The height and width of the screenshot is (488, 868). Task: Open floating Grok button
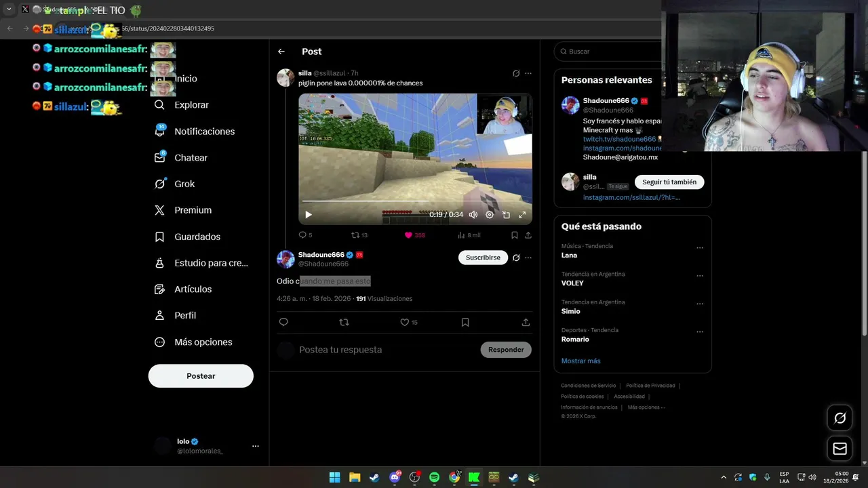840,418
